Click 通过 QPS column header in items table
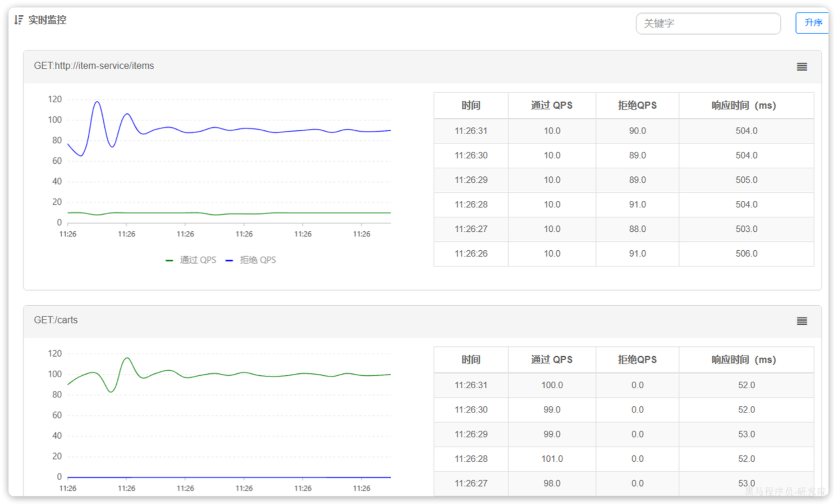 tap(552, 105)
